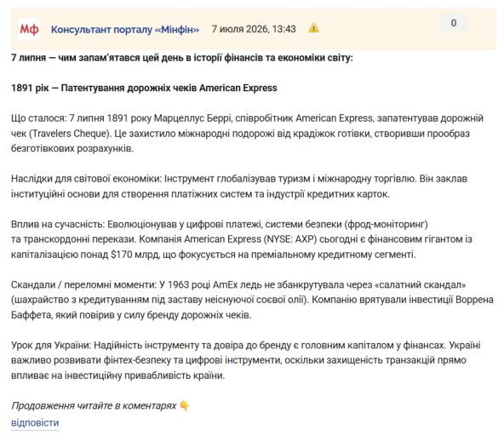Click the yellow warning report icon
Screen dimensions: 504x436
(313, 28)
